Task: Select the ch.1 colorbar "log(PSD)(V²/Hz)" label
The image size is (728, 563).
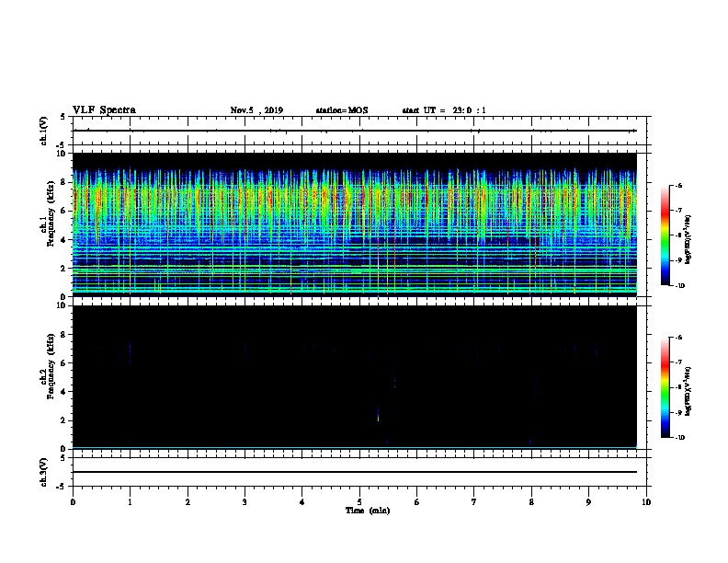Action: 688,240
